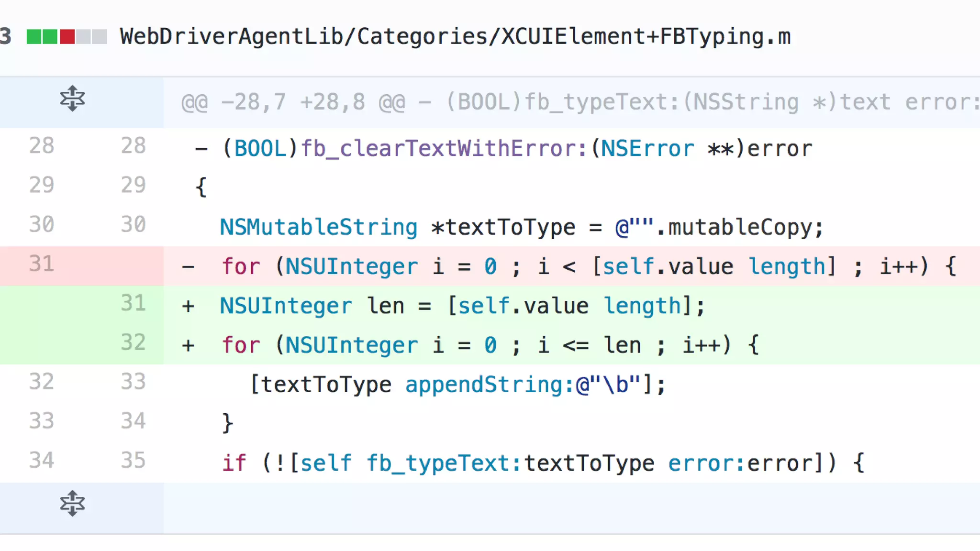Click added new line number 31
The height and width of the screenshot is (551, 980).
coord(133,303)
